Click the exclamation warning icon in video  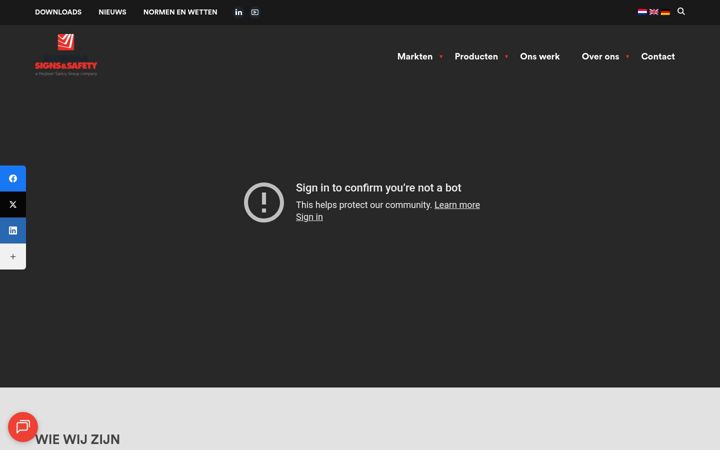[x=264, y=202]
